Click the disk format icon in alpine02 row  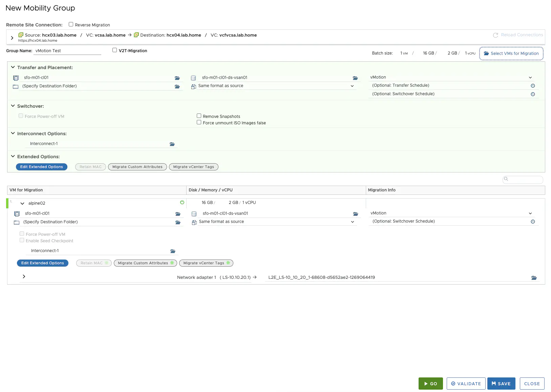pyautogui.click(x=194, y=222)
